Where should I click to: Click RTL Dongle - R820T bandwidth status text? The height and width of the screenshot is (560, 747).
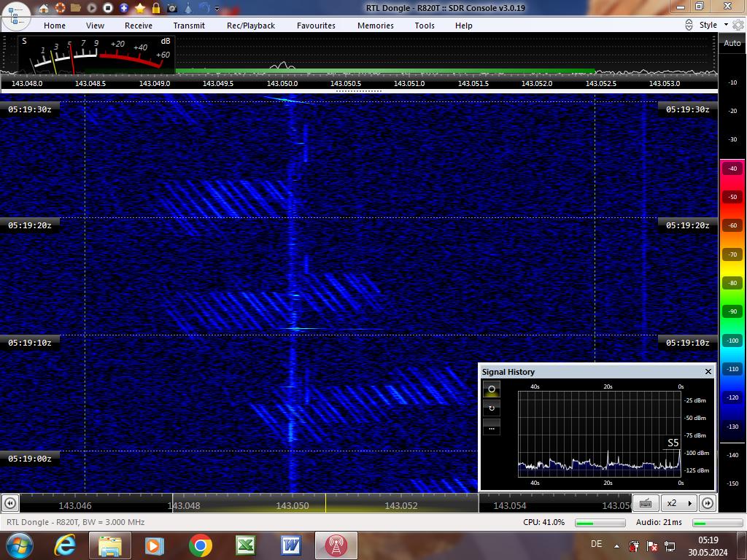(x=75, y=522)
